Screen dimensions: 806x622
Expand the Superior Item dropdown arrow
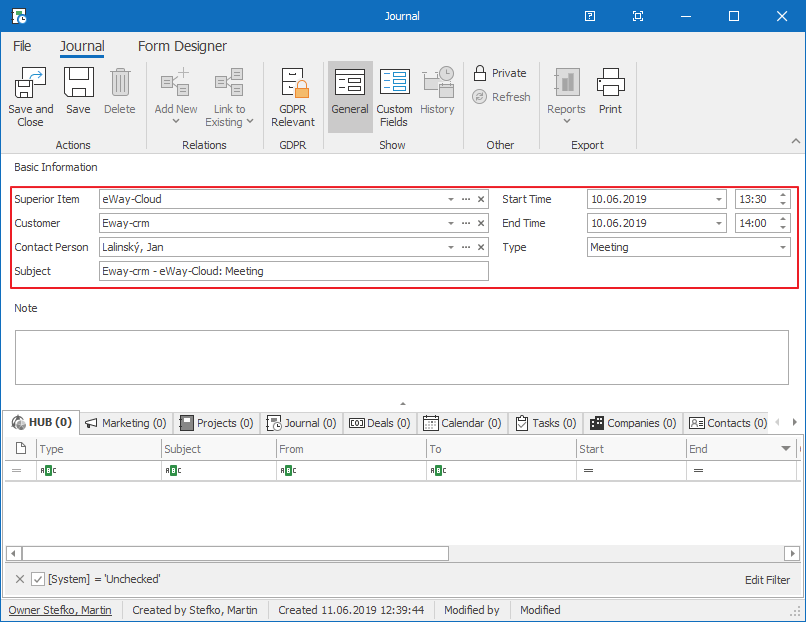pos(451,199)
